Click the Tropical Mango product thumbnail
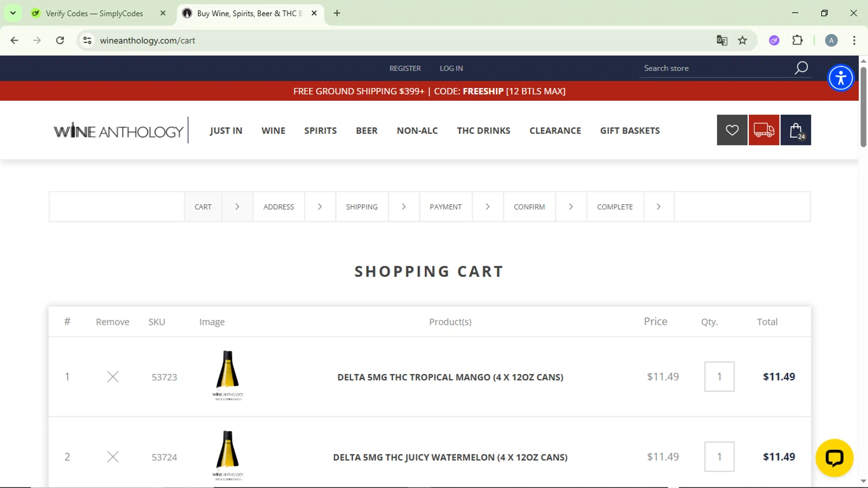 228,376
